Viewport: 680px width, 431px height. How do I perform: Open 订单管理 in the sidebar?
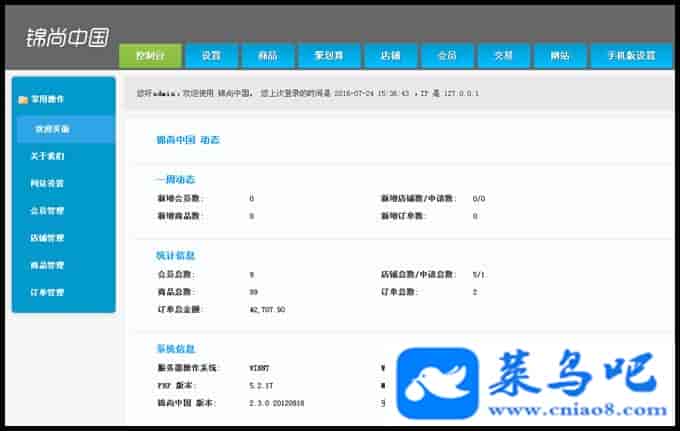pyautogui.click(x=47, y=293)
